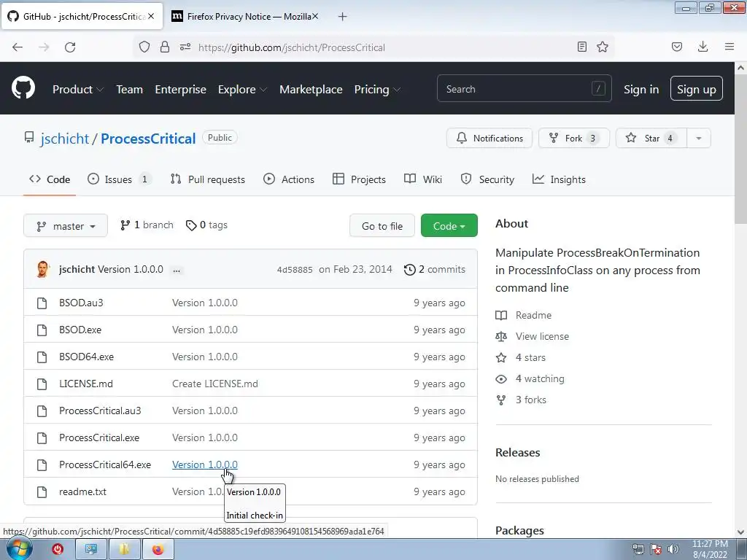Open the jschicht owner link

[64, 139]
